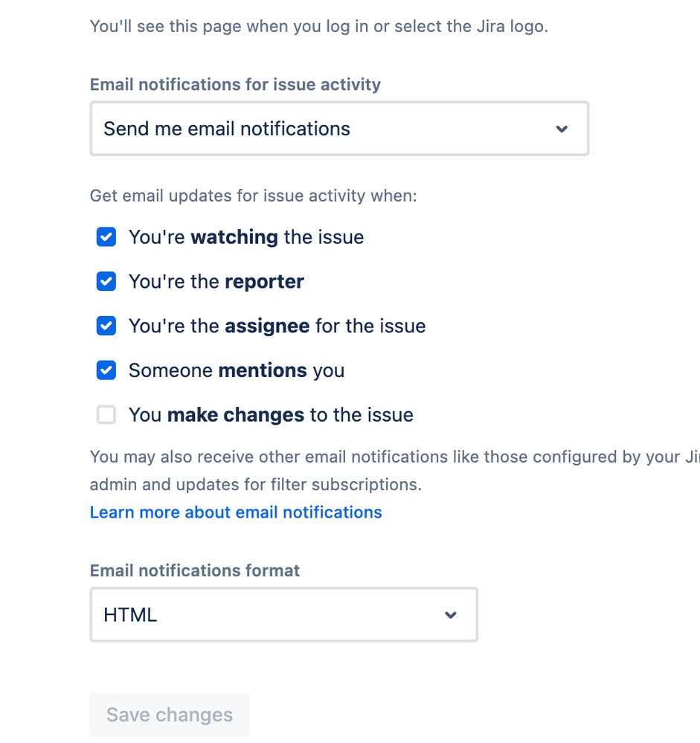Disable the Someone mentions you checkbox
Viewport: 700px width, 743px height.
pyautogui.click(x=106, y=370)
